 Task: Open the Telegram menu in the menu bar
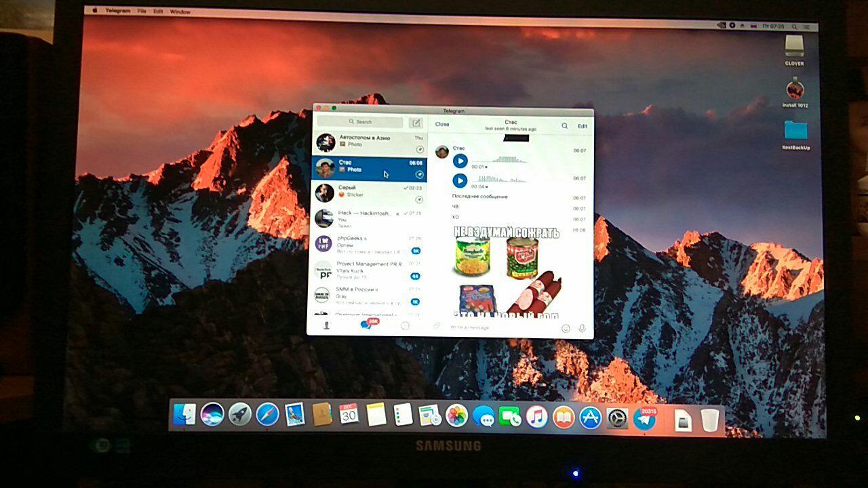[117, 12]
